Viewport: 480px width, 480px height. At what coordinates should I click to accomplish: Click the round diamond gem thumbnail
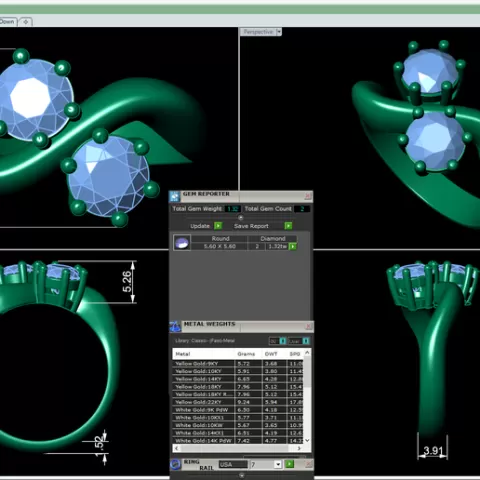pyautogui.click(x=182, y=243)
